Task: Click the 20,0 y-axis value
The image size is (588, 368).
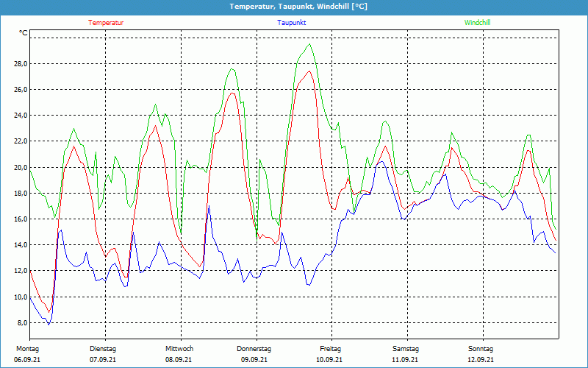Action: click(x=21, y=167)
